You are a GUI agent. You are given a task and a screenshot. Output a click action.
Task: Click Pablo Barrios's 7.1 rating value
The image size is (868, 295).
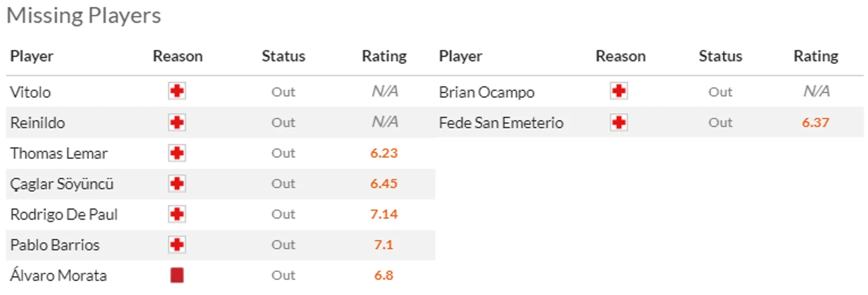(x=384, y=245)
